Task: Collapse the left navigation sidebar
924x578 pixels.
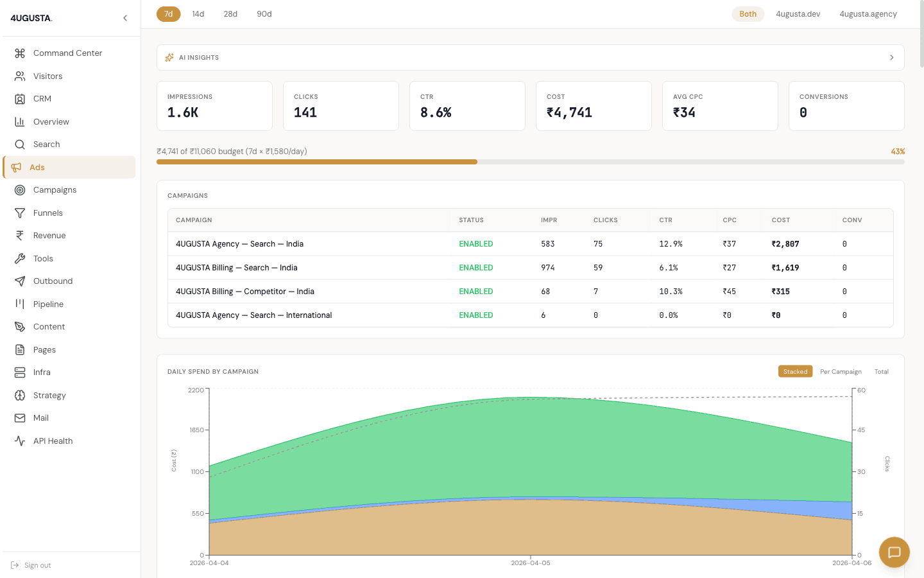Action: [125, 18]
